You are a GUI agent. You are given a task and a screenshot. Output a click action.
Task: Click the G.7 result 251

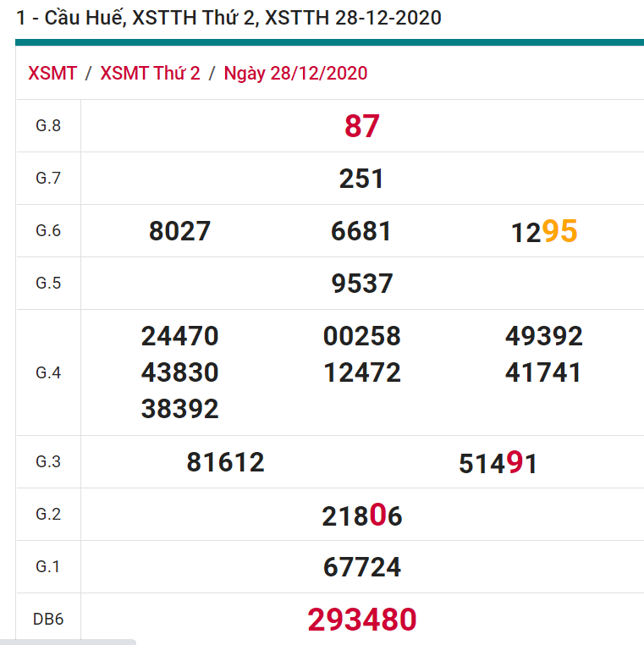point(361,179)
